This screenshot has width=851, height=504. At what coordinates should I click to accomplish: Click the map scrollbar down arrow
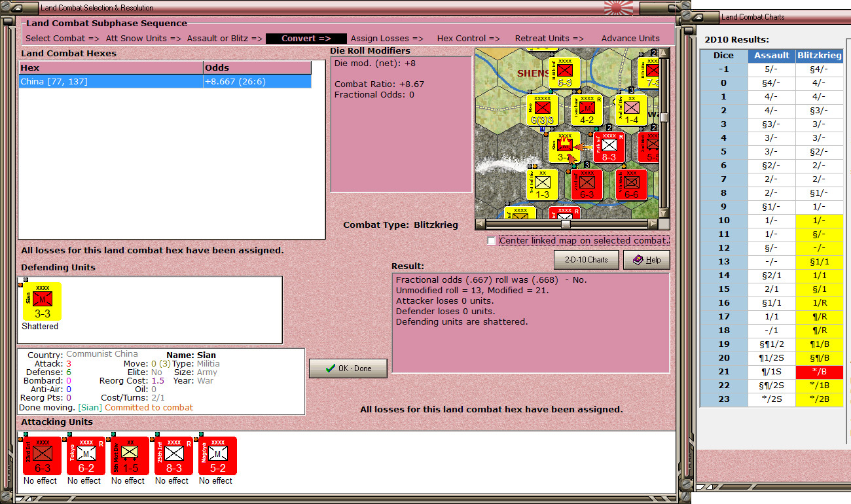click(664, 213)
